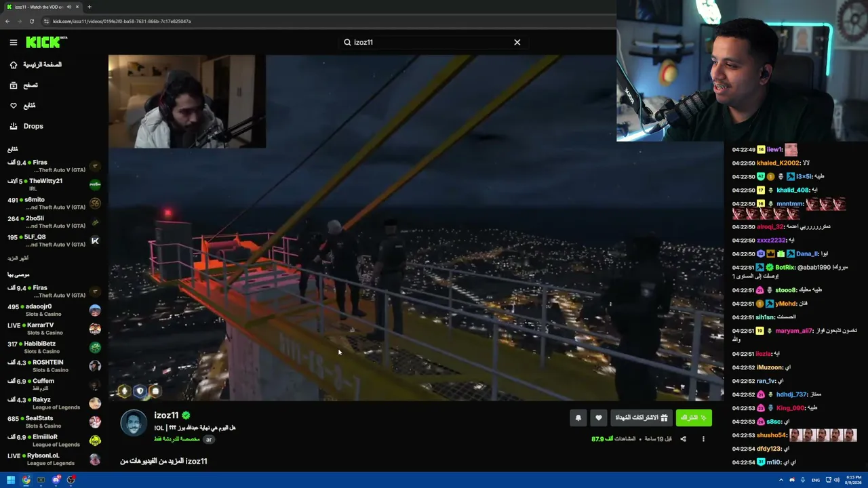Click hdhdj_737 username in chat
Image resolution: width=868 pixels, height=488 pixels.
791,394
